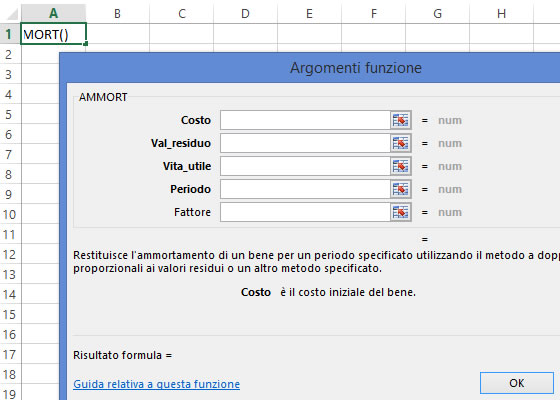Select the column H header
This screenshot has height=400, width=560.
tap(501, 14)
